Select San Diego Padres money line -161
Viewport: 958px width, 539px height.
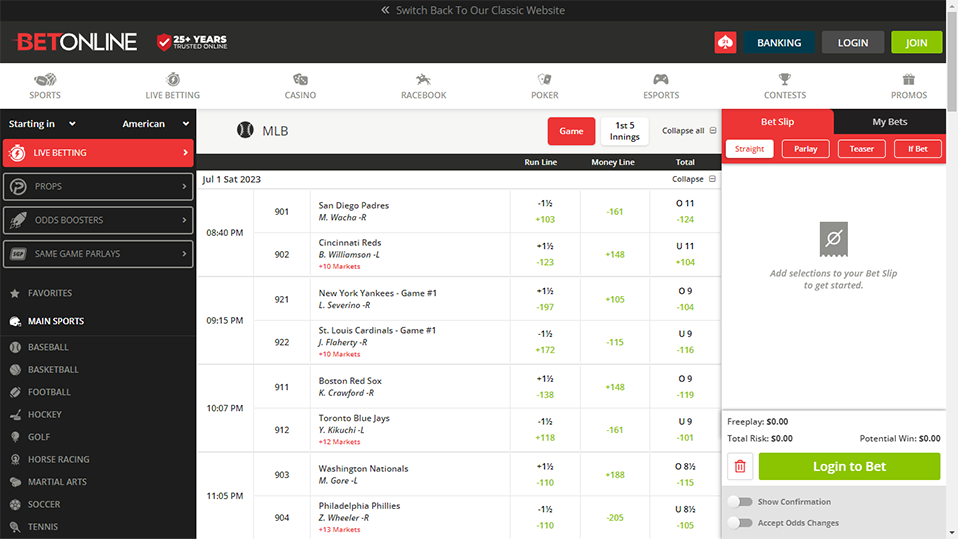click(x=614, y=212)
